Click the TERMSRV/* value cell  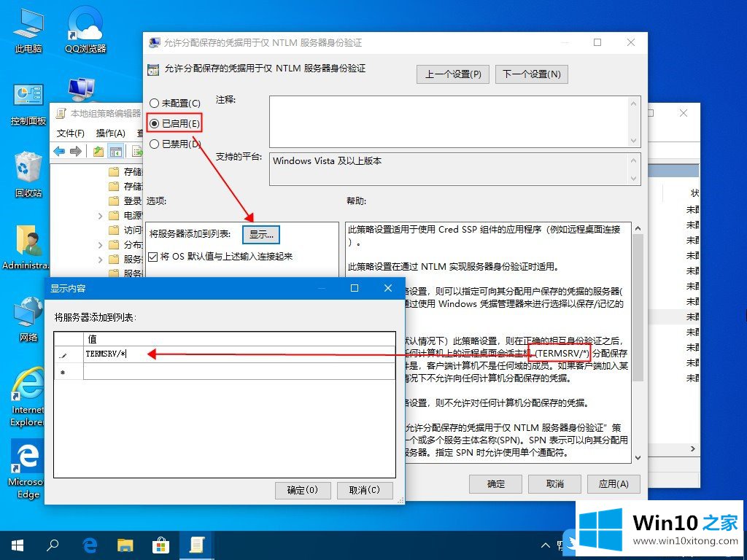point(239,354)
